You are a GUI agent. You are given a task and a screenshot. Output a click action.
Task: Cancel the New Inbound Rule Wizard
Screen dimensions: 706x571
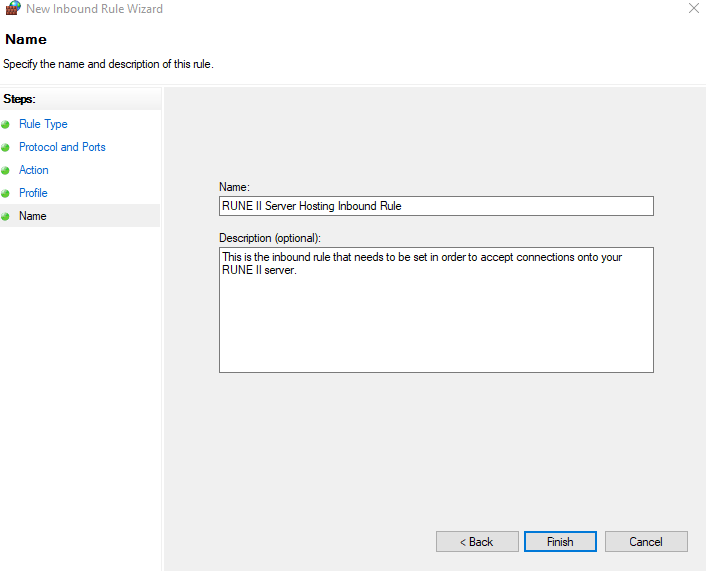click(x=646, y=542)
